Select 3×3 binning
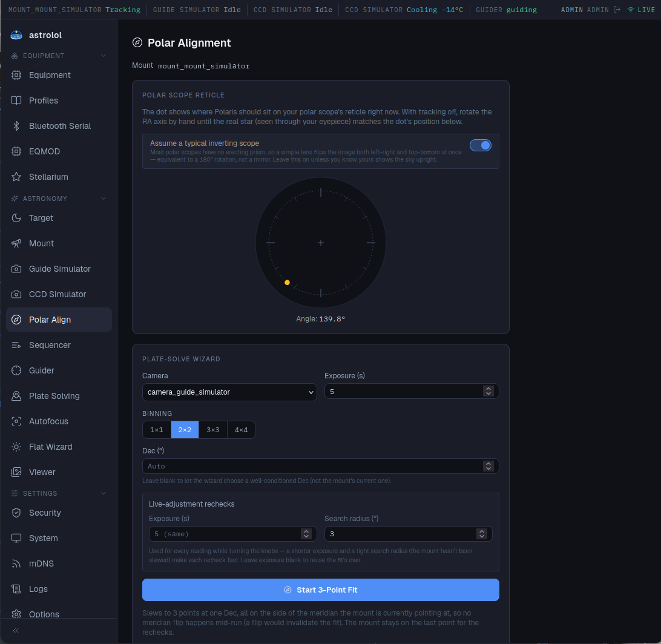Screen dimensions: 661x644 213,430
